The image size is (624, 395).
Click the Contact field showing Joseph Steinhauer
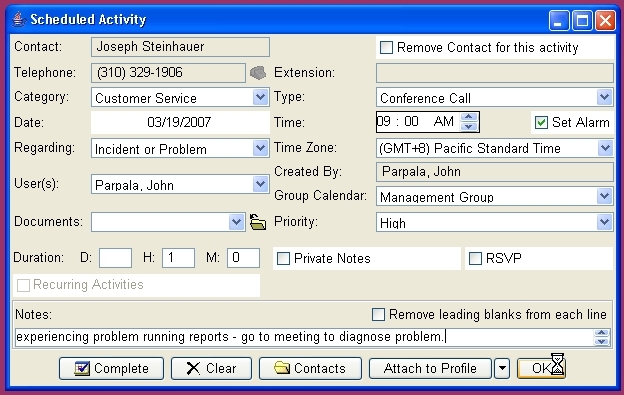(x=180, y=47)
